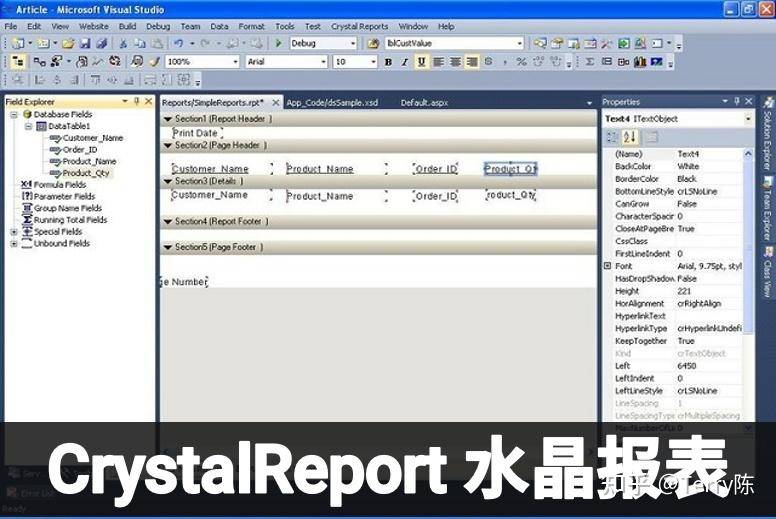Select the Product_Qty field in tree
This screenshot has height=519, width=776.
[86, 173]
